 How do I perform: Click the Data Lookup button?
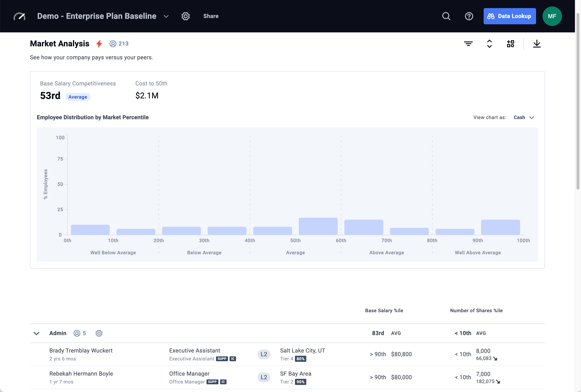point(510,16)
